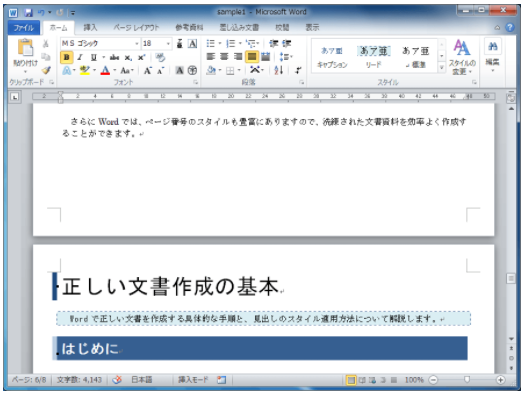Toggle Subscript button

coord(128,58)
